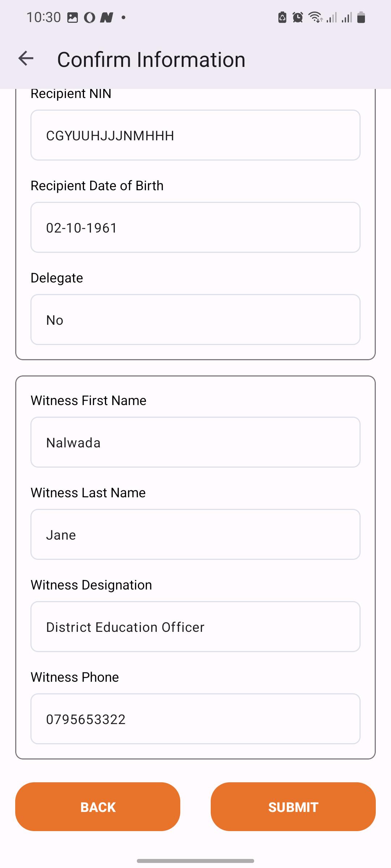Tap the Confirm Information title
The width and height of the screenshot is (391, 868).
click(151, 59)
